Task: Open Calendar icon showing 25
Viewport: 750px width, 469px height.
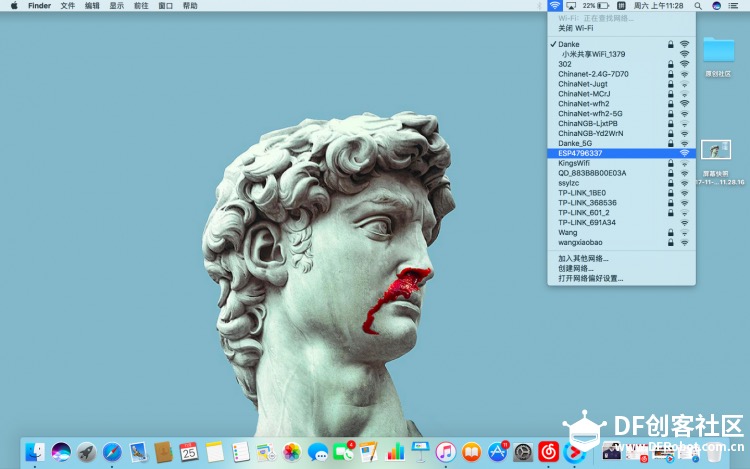Action: point(189,452)
